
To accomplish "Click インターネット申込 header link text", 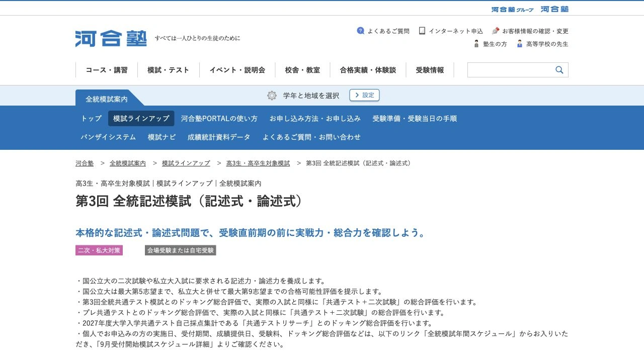I will coord(456,31).
